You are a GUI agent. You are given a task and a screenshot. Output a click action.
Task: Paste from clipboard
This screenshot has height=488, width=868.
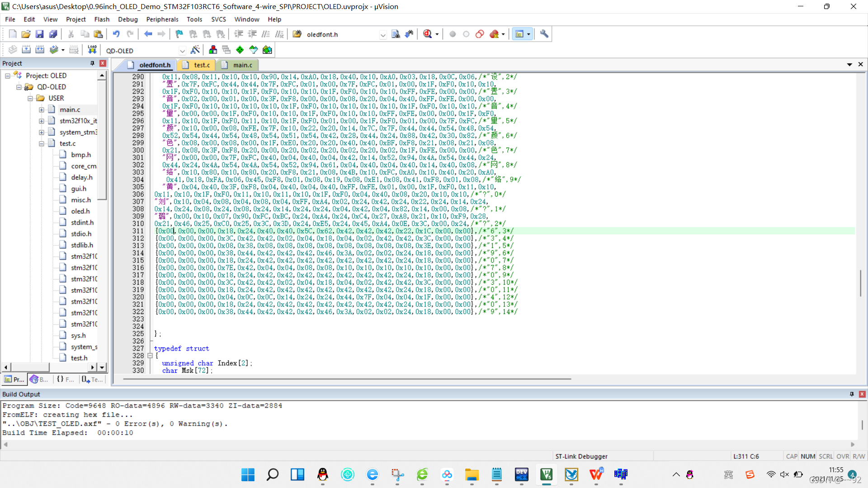pos(98,34)
